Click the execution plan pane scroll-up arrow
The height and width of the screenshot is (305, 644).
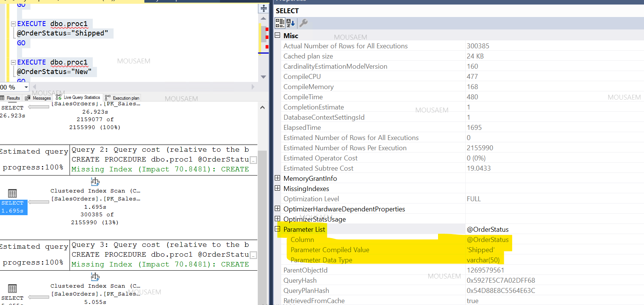[x=262, y=108]
